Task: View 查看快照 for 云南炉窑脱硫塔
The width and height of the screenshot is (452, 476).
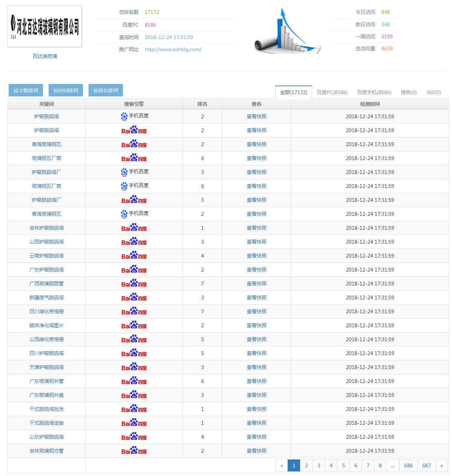Action: pyautogui.click(x=256, y=256)
